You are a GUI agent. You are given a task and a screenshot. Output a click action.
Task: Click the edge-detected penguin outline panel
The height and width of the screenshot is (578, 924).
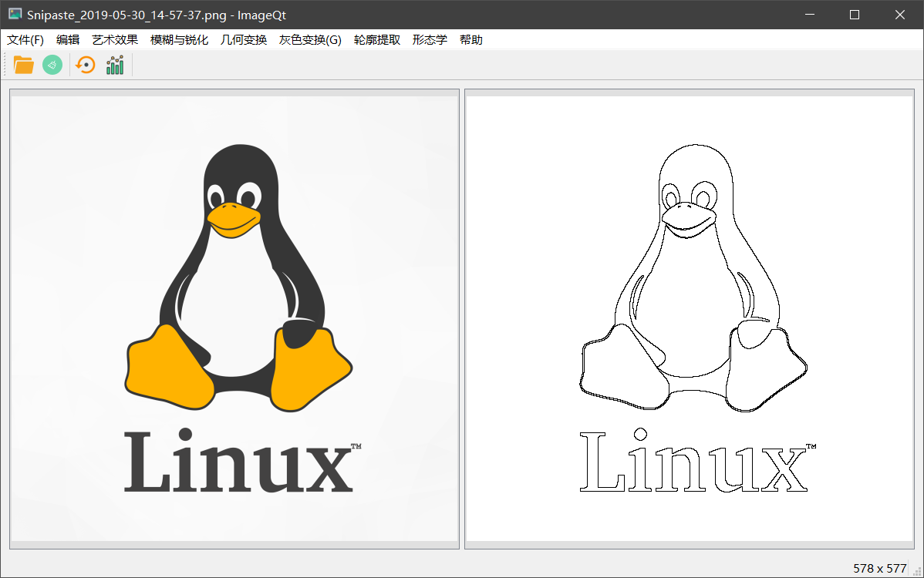690,319
